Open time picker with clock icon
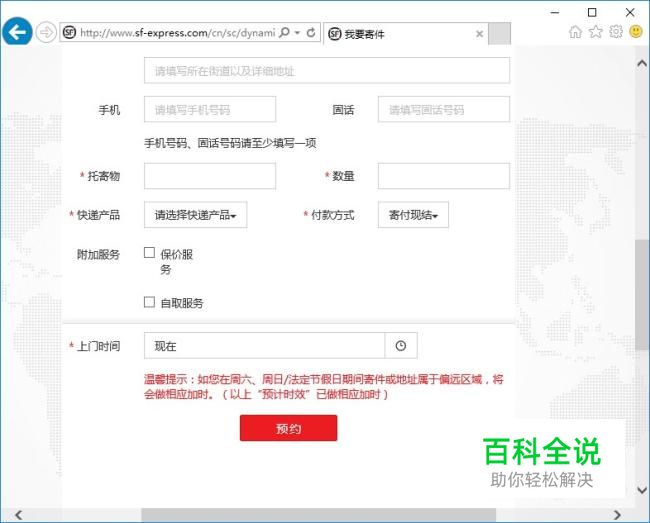Image resolution: width=650 pixels, height=523 pixels. pyautogui.click(x=401, y=346)
